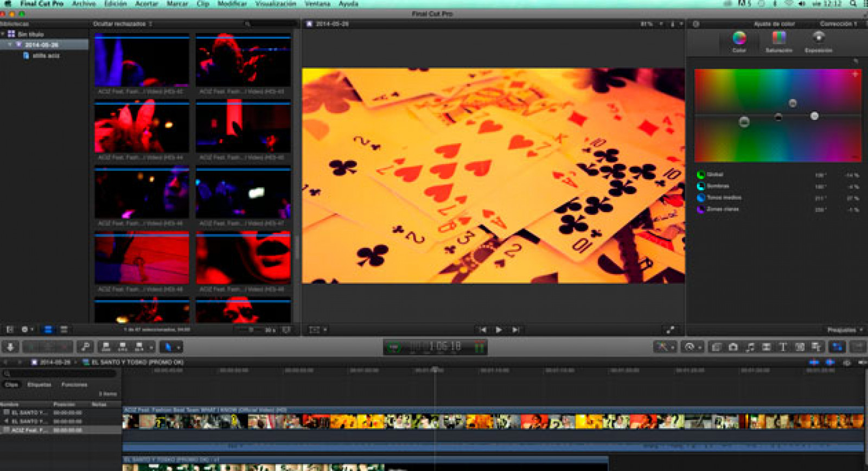Jump to the previous edit in the viewer
This screenshot has width=868, height=471.
(x=483, y=329)
